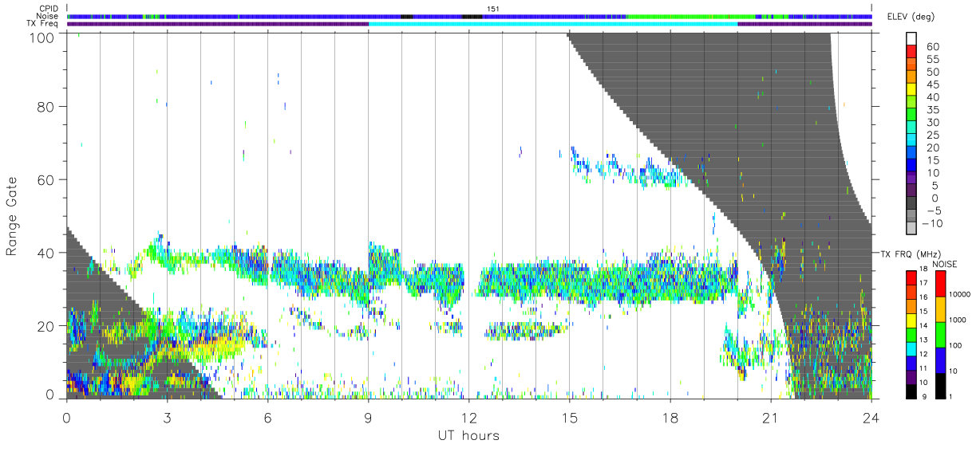Viewport: 980px width, 452px height.
Task: Click NOISE legend label '10000'
Action: coord(961,295)
